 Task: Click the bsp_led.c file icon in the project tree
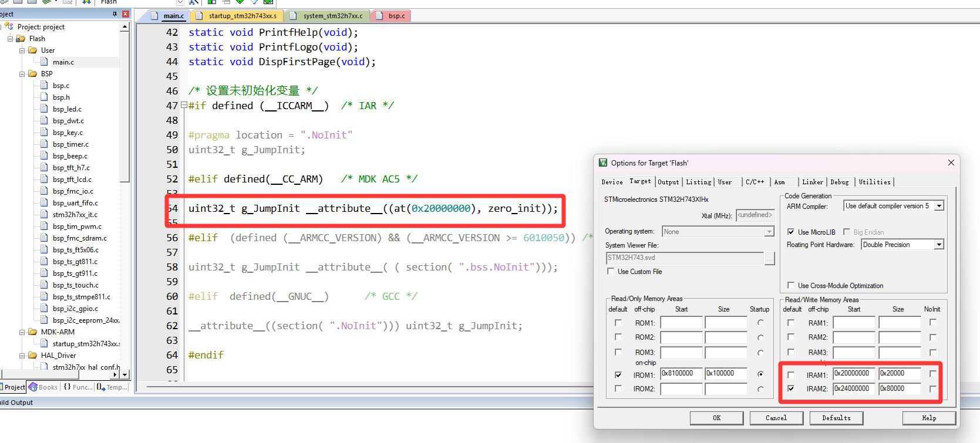[44, 109]
